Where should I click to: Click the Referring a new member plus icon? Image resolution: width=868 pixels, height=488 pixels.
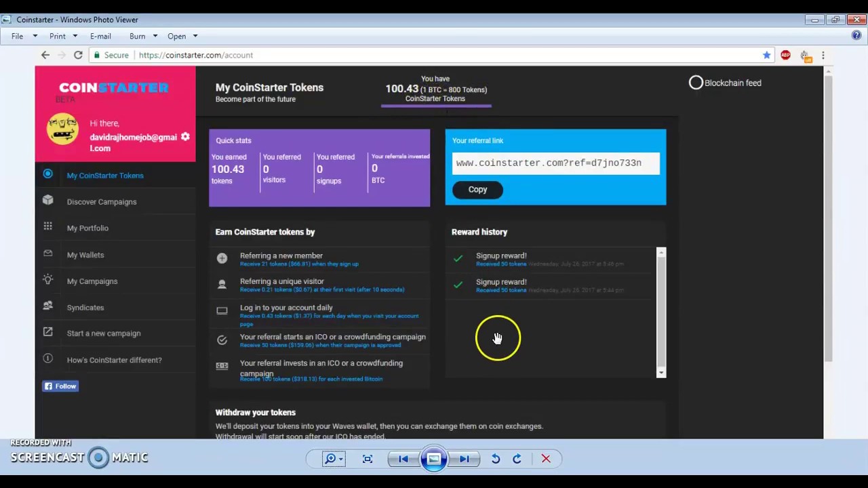pyautogui.click(x=222, y=258)
